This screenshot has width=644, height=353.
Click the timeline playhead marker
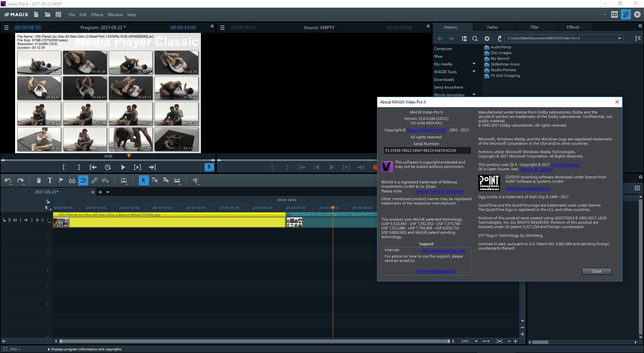coord(333,208)
